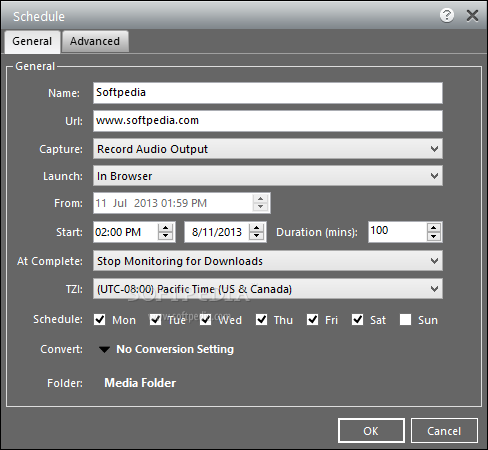Uncheck the Fri schedule checkbox
The image size is (488, 450).
point(312,320)
